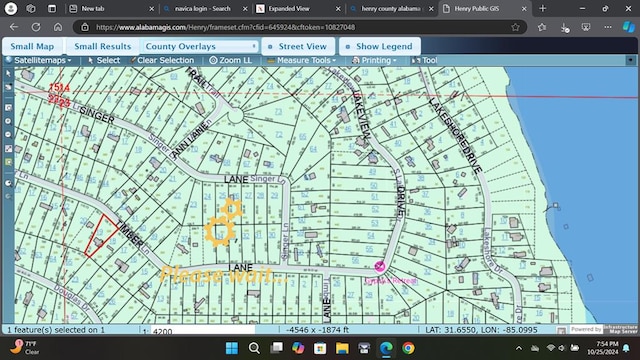Open the County Overlays dropdown
Screen dimensions: 640x360
pyautogui.click(x=200, y=47)
